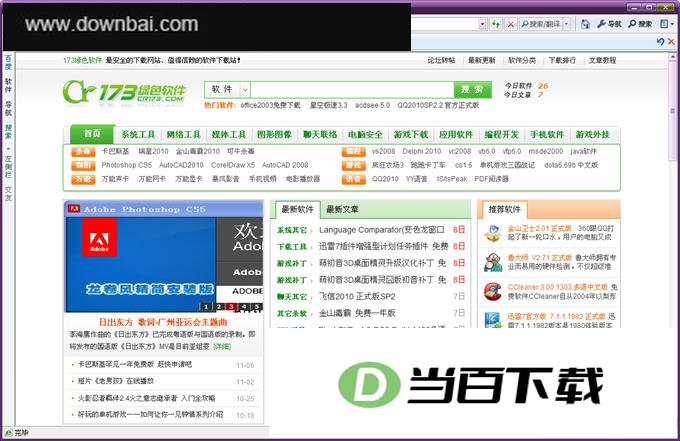Viewport: 680px width, 441px height.
Task: Expand the layout icon dropdown arrow
Action: pyautogui.click(x=672, y=24)
